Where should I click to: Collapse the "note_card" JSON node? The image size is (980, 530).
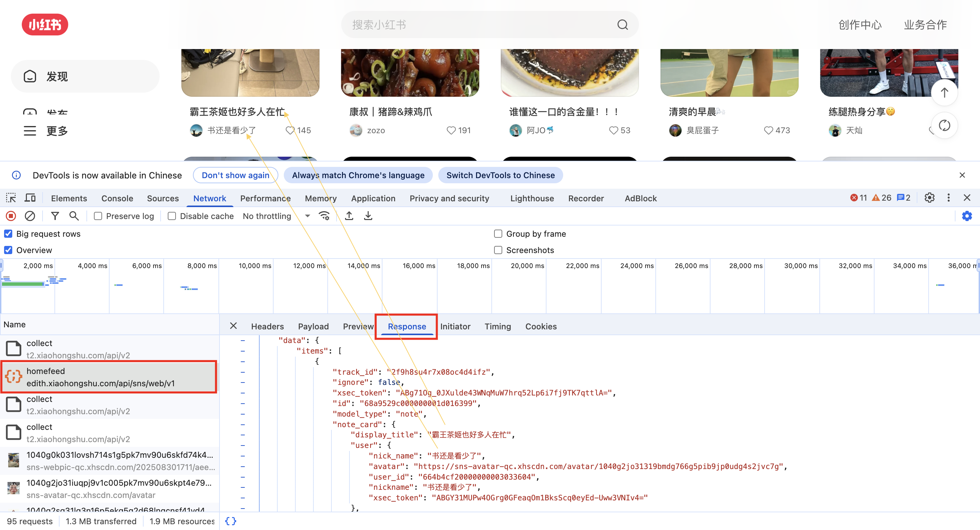coord(243,424)
